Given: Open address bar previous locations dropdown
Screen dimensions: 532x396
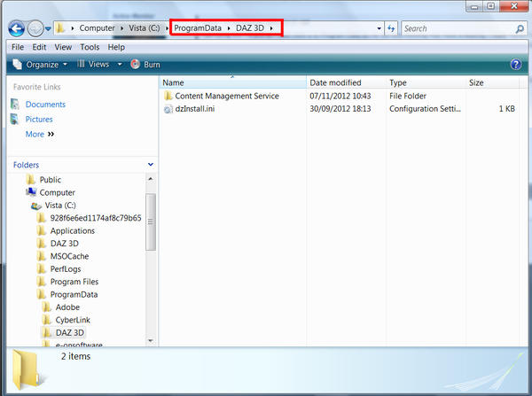Looking at the screenshot, I should (x=379, y=29).
